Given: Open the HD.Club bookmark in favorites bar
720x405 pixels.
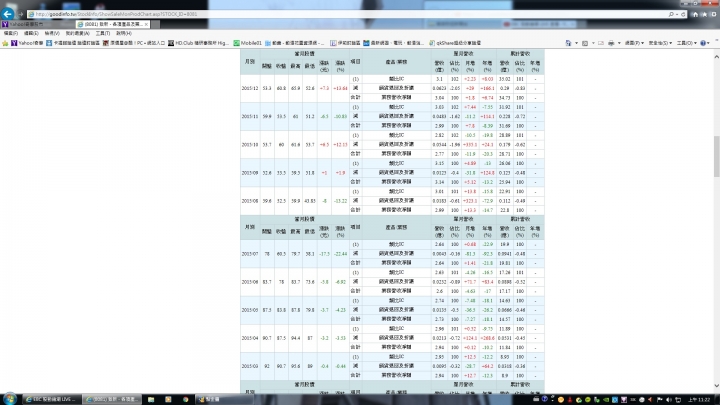Looking at the screenshot, I should pyautogui.click(x=198, y=43).
